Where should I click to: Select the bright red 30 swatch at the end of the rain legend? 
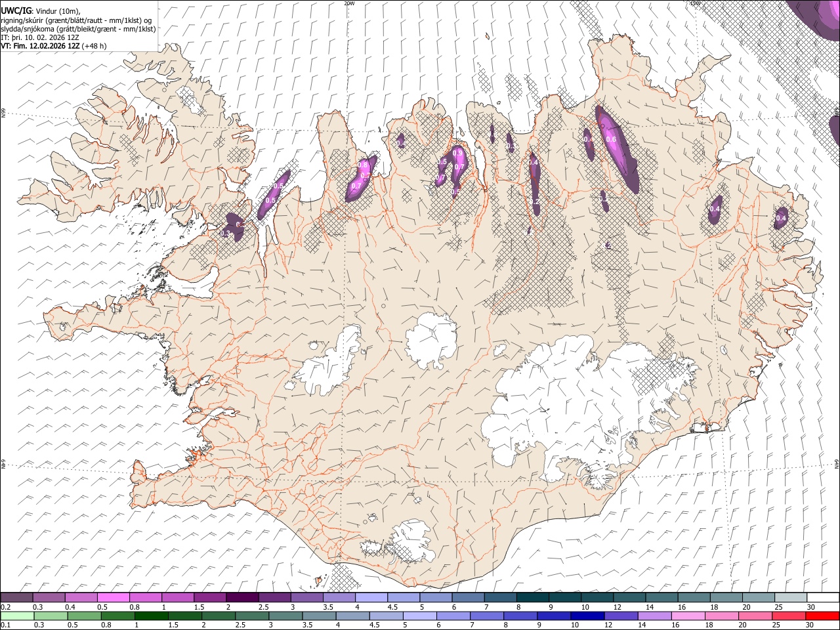pyautogui.click(x=822, y=616)
